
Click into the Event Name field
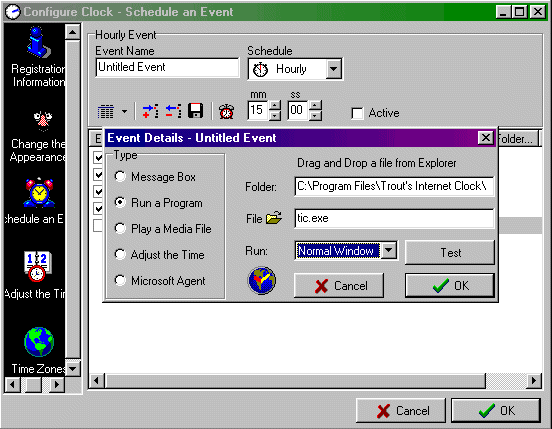168,67
